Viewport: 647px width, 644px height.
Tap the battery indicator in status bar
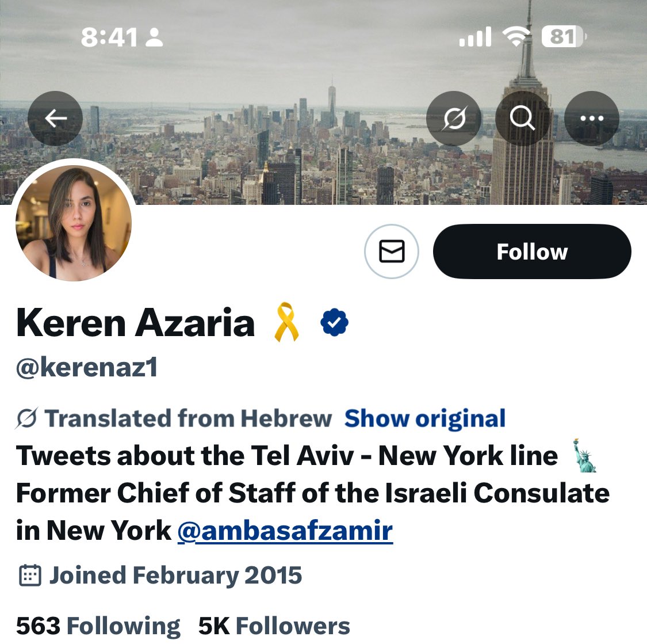point(564,36)
